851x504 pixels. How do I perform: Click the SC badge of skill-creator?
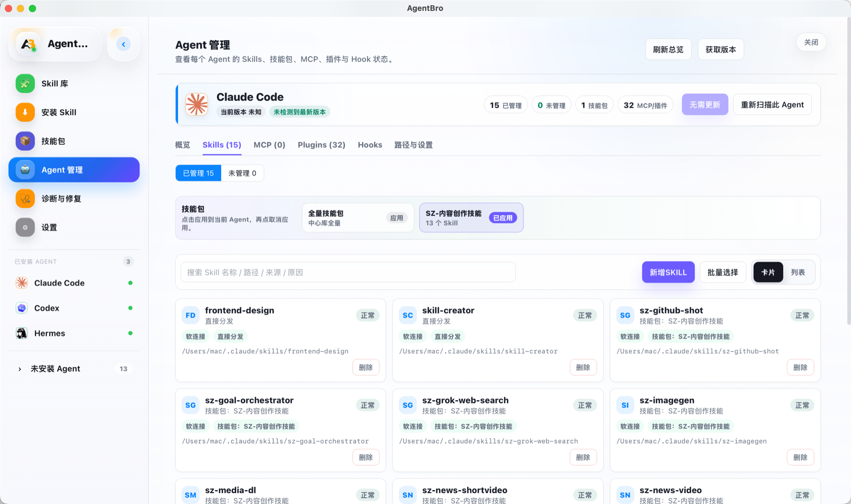click(408, 315)
